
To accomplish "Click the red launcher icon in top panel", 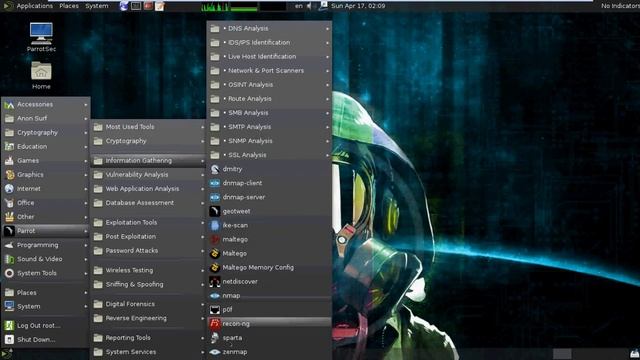I will pyautogui.click(x=148, y=6).
